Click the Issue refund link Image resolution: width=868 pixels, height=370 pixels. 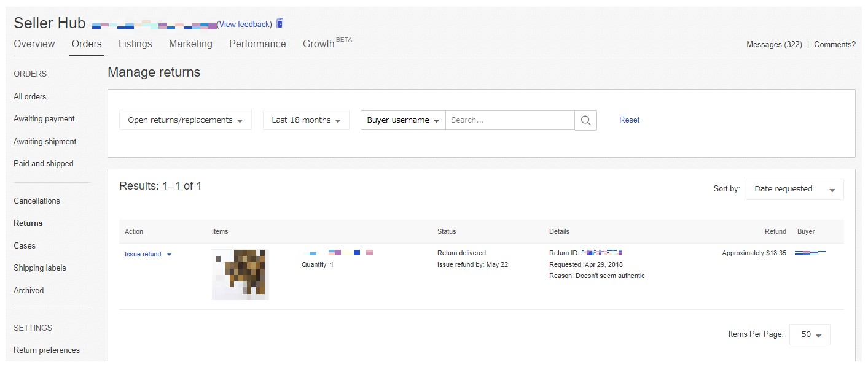pyautogui.click(x=143, y=254)
